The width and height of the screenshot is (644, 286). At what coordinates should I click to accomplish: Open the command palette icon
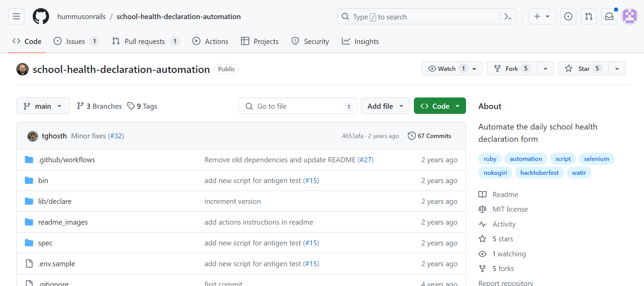tap(508, 16)
